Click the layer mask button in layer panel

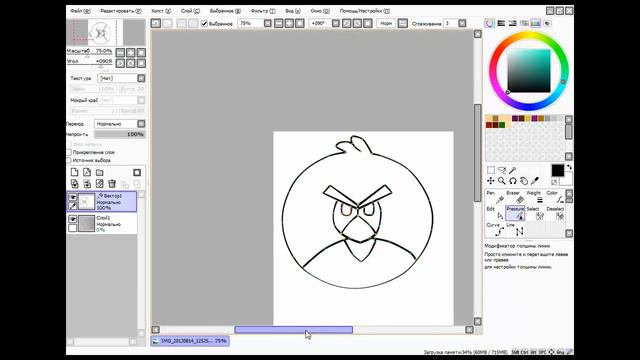[x=137, y=172]
